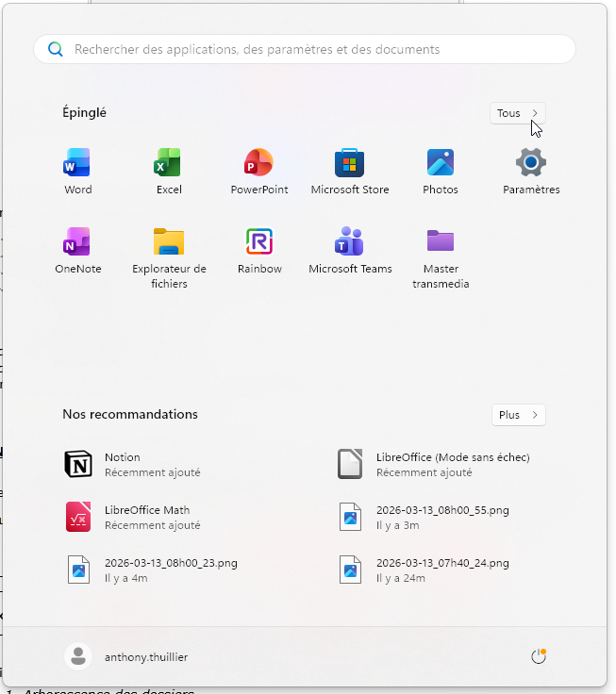The width and height of the screenshot is (616, 694).
Task: Show all apps with Tous button
Action: [x=517, y=113]
